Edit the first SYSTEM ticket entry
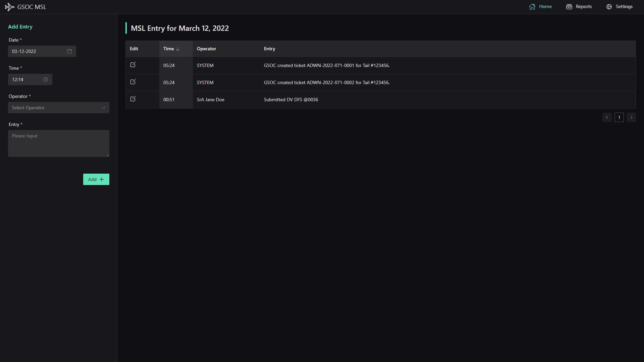The image size is (644, 362). click(x=133, y=65)
